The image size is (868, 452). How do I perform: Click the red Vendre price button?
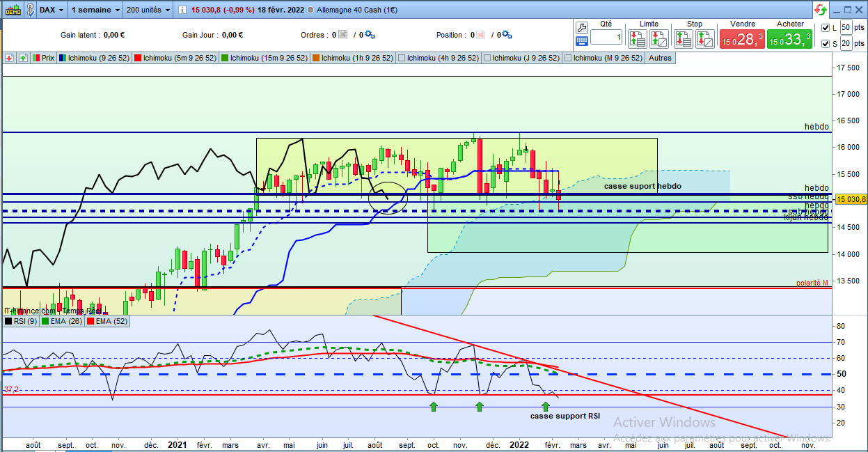[742, 39]
